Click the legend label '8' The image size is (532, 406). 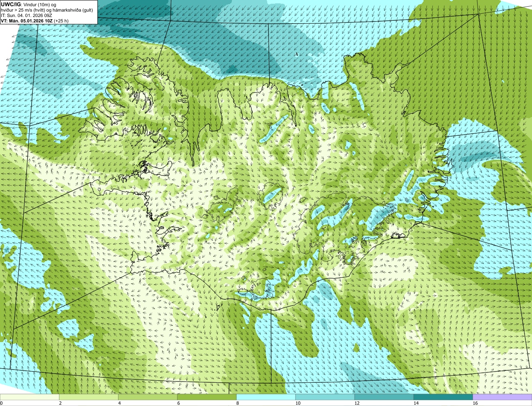(237, 403)
